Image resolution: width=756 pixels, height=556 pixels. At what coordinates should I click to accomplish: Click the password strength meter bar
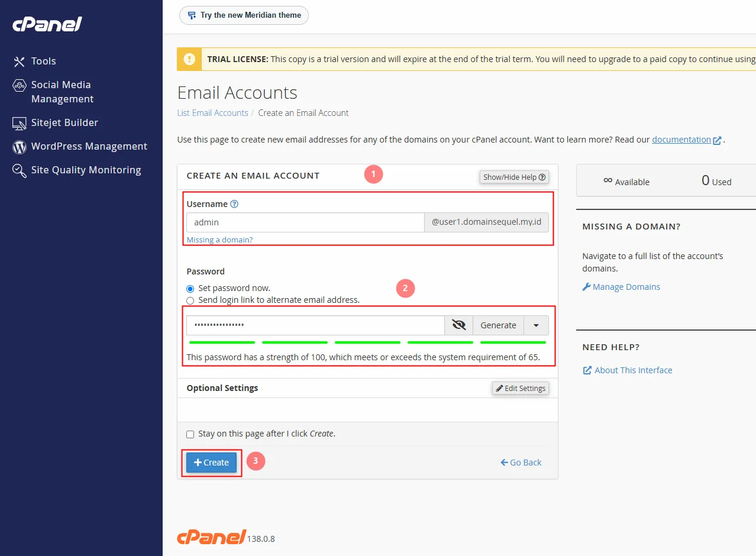coord(367,342)
